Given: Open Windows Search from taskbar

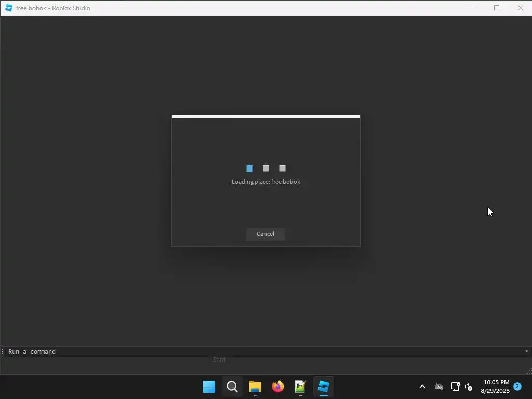Looking at the screenshot, I should click(x=232, y=387).
